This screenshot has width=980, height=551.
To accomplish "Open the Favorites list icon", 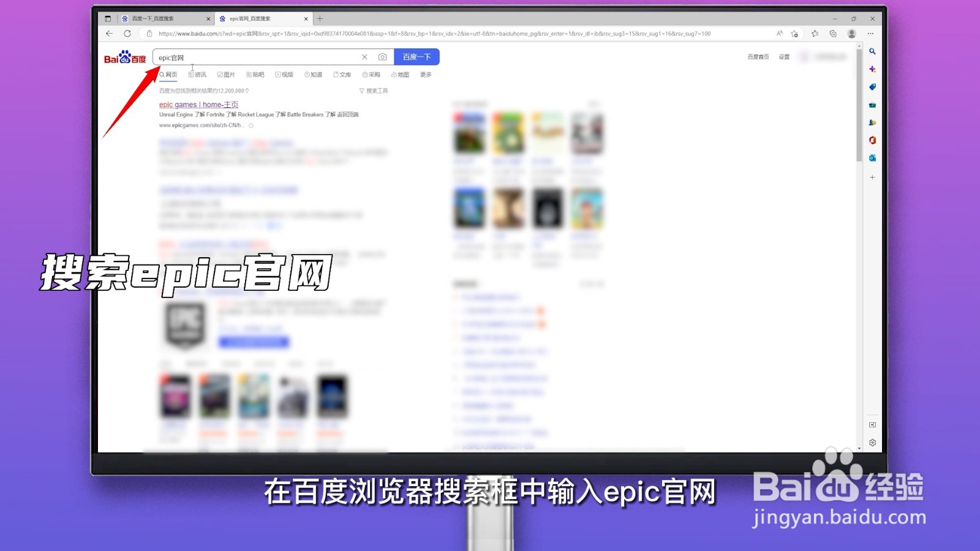I will pos(815,34).
